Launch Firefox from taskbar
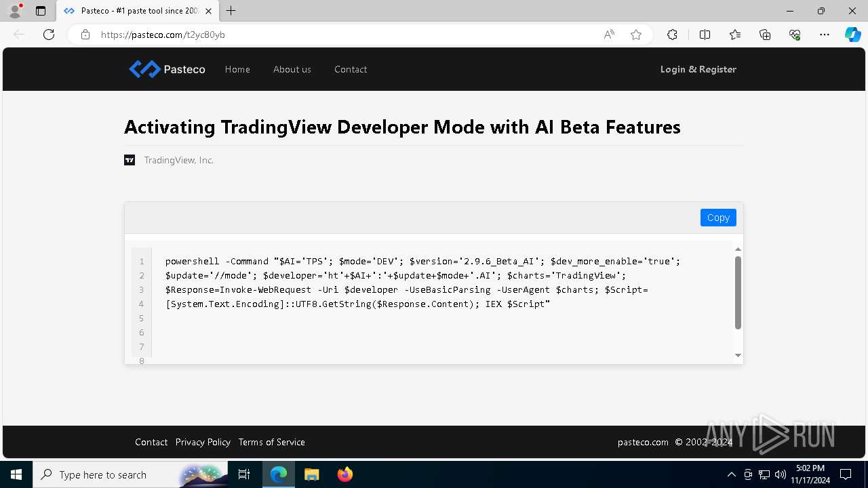Image resolution: width=868 pixels, height=488 pixels. [345, 474]
